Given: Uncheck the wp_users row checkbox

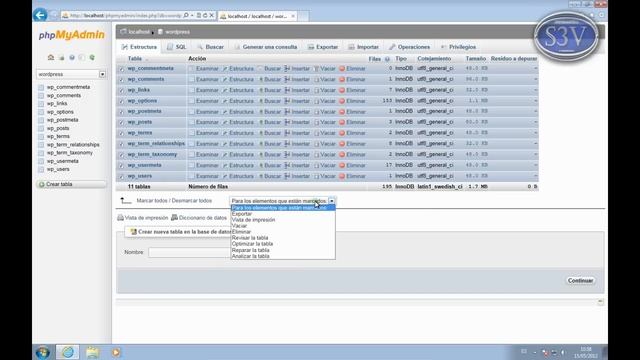Looking at the screenshot, I should 121,176.
